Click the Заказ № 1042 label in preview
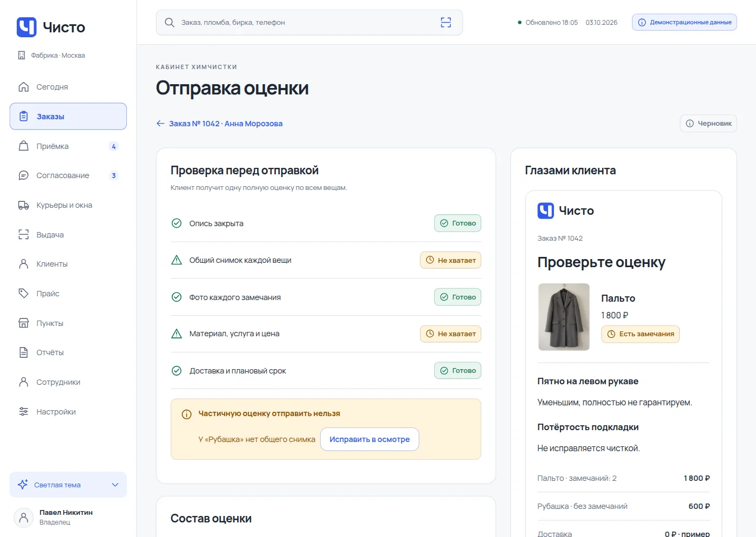 (560, 238)
